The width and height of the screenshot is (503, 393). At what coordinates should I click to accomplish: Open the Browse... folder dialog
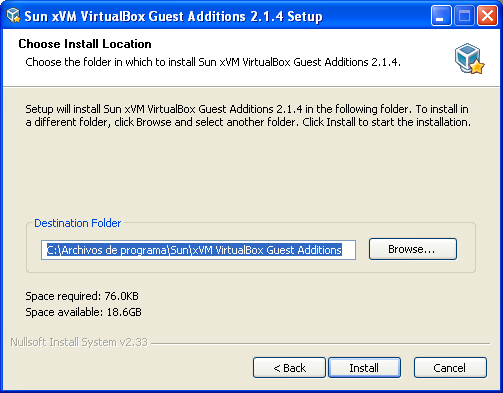pyautogui.click(x=413, y=249)
